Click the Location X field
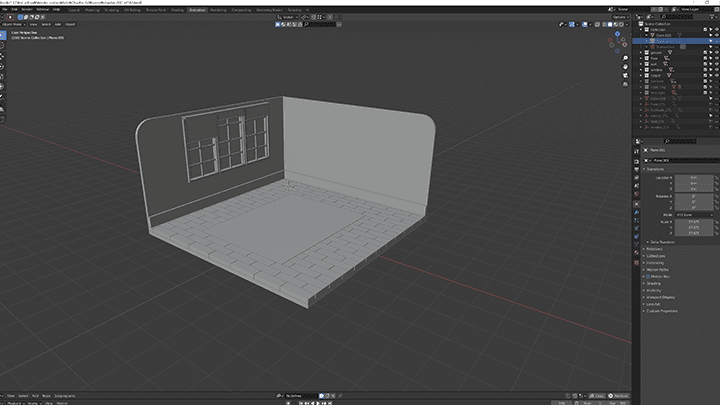The width and height of the screenshot is (720, 405). [x=694, y=177]
